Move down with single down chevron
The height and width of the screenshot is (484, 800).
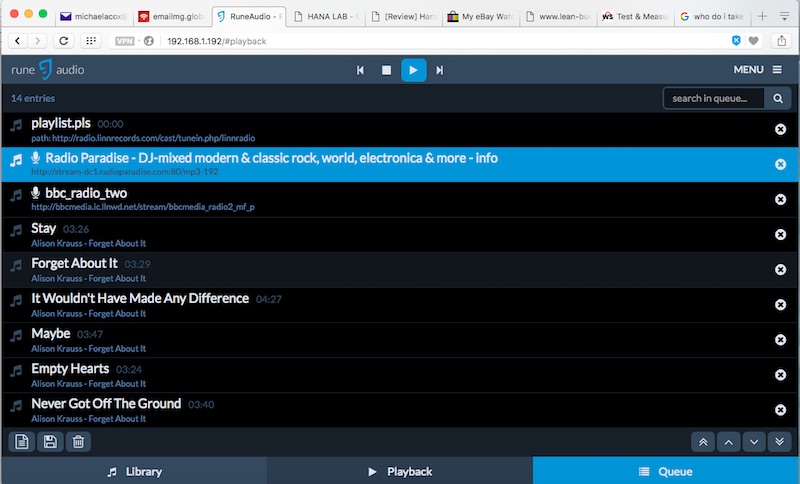[x=754, y=442]
